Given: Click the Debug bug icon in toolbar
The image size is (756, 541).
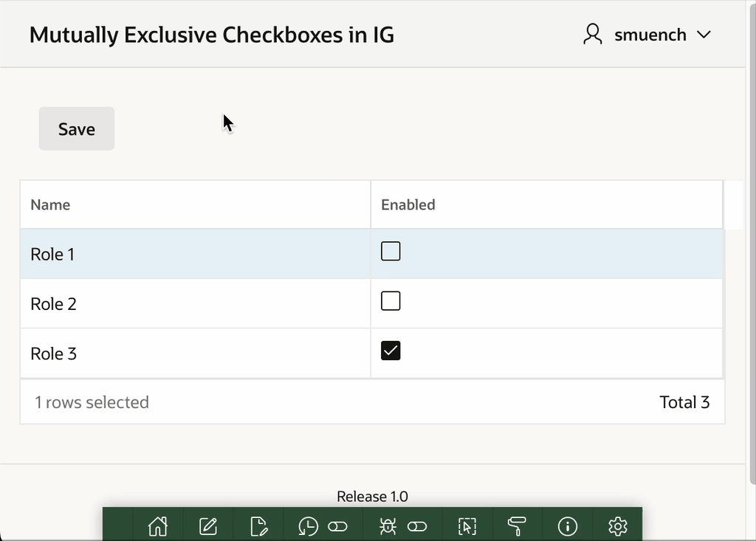Looking at the screenshot, I should pos(388,526).
